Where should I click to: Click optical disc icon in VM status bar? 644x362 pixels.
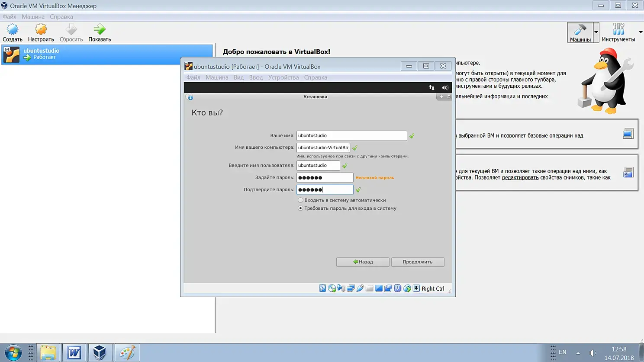click(x=332, y=288)
